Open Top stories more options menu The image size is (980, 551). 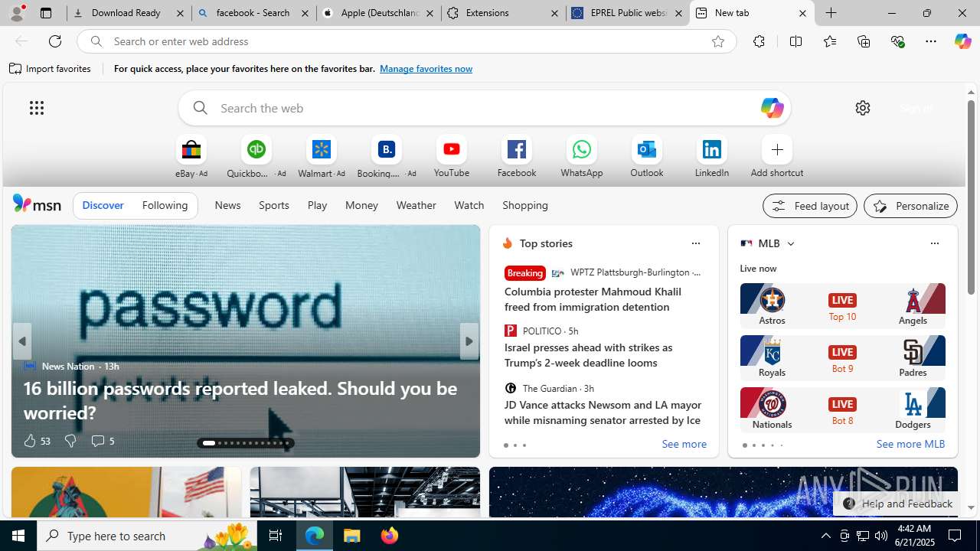coord(695,243)
